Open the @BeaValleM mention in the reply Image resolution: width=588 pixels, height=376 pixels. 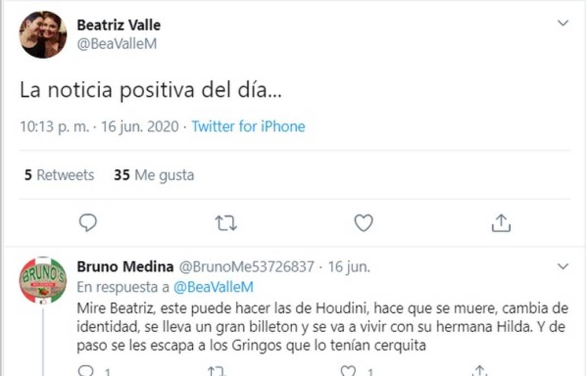(213, 287)
